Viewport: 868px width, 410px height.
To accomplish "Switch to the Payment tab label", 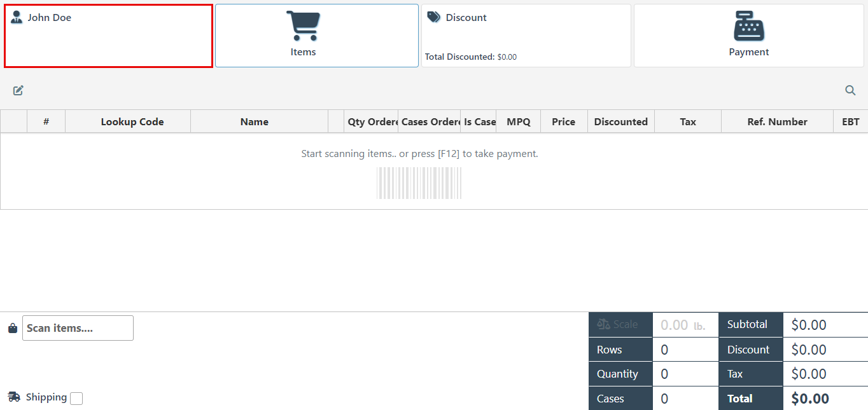I will (x=748, y=52).
